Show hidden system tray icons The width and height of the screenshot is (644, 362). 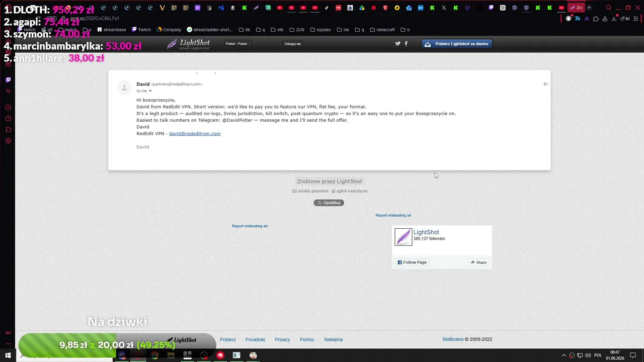(563, 355)
